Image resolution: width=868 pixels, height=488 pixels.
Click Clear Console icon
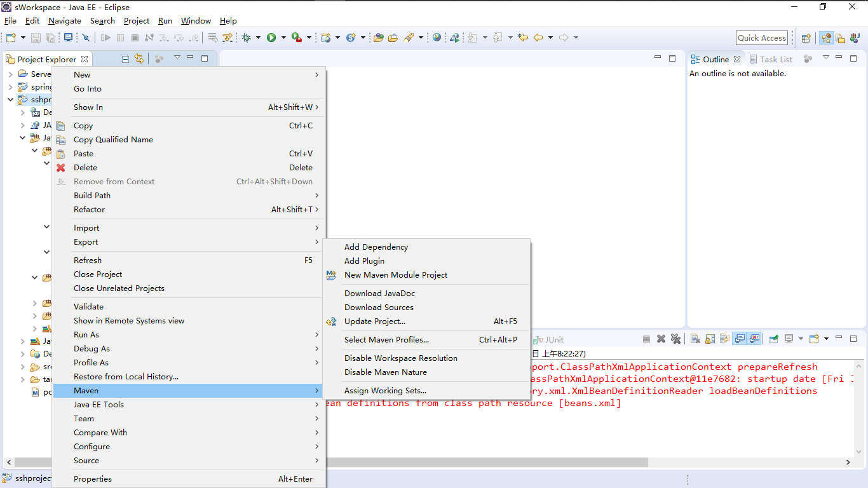695,339
